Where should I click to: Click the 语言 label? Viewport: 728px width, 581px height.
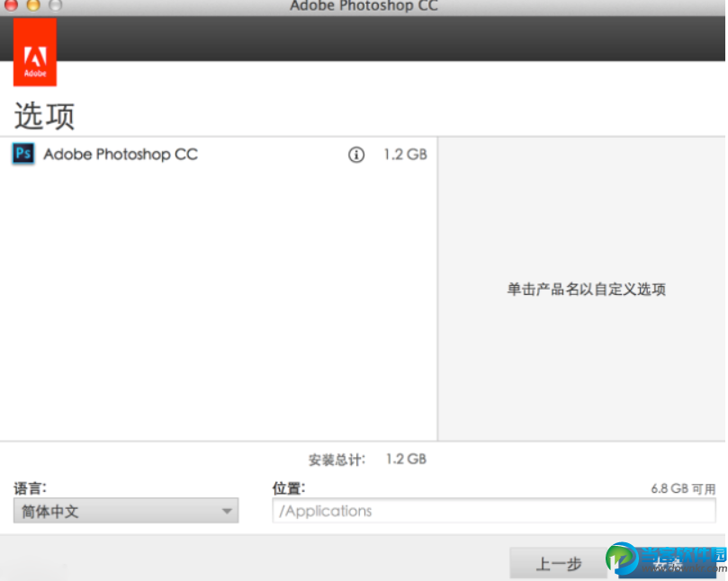point(30,488)
